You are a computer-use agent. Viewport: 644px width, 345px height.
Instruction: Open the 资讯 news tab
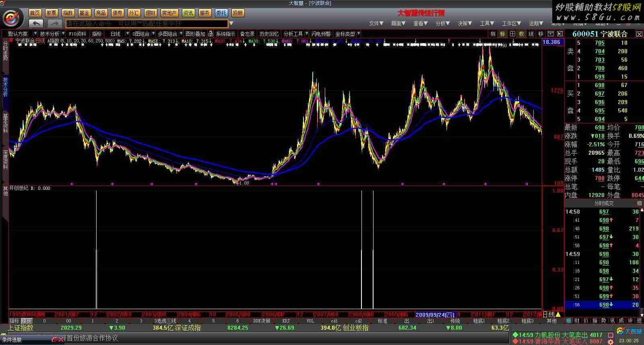pyautogui.click(x=188, y=13)
